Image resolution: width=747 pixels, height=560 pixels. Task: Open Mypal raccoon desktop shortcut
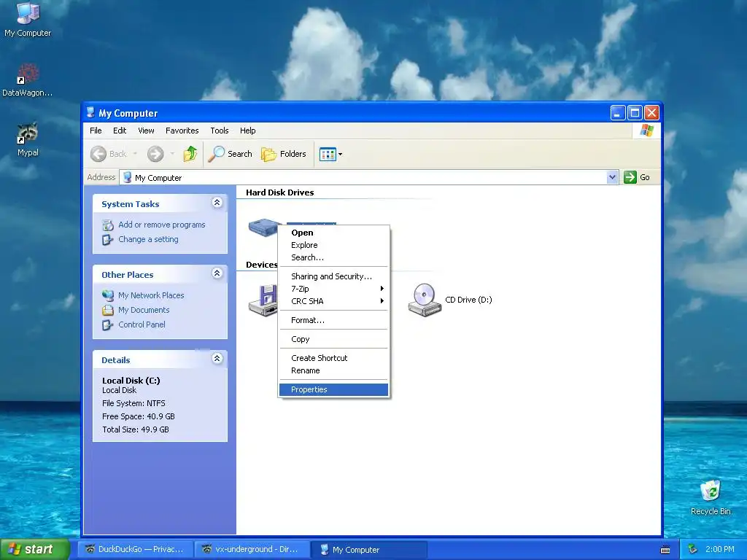[x=28, y=139]
